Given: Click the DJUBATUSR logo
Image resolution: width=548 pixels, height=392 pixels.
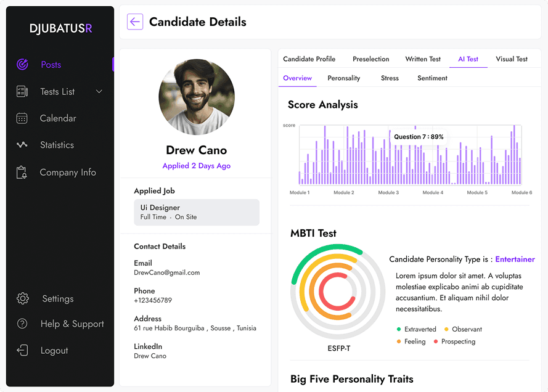Looking at the screenshot, I should 61,28.
